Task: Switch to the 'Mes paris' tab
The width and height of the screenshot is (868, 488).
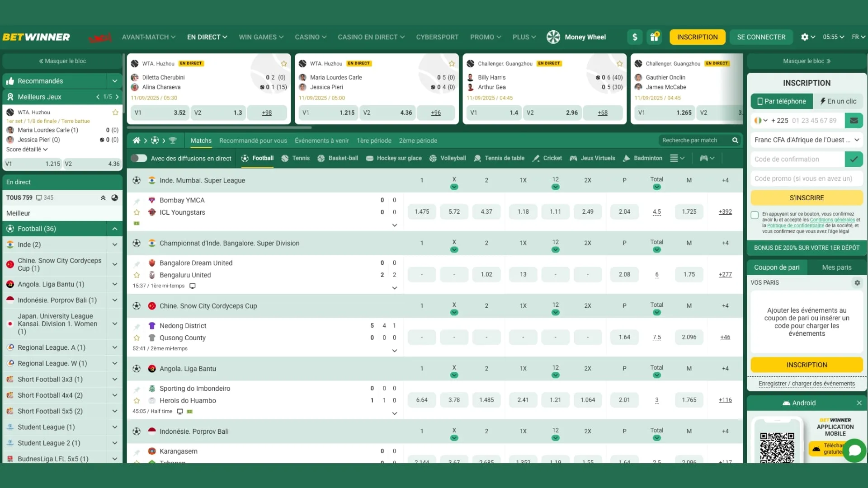Action: [836, 267]
